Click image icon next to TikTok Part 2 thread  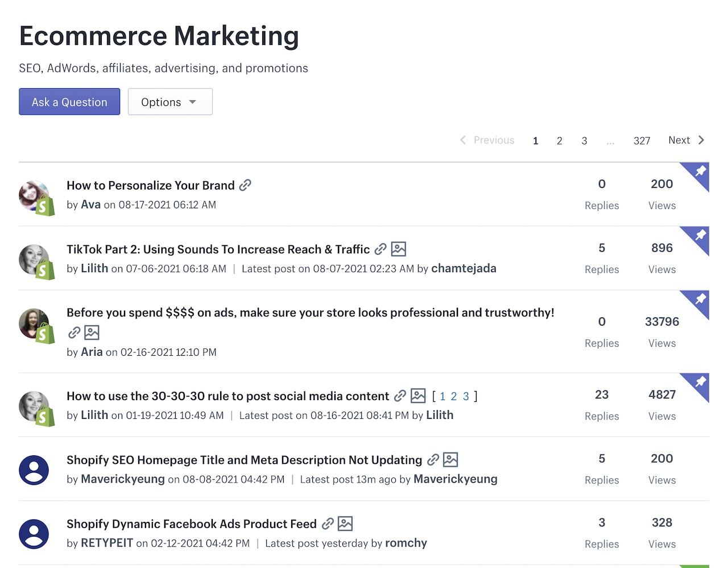399,249
